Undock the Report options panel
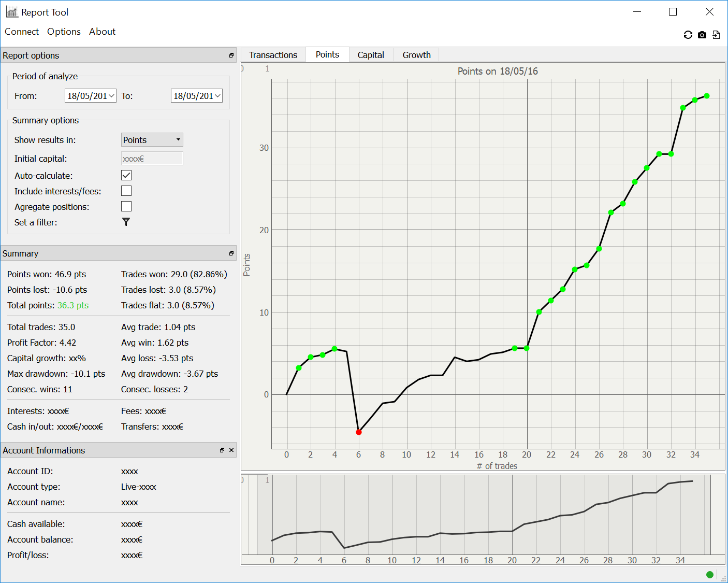Image resolution: width=728 pixels, height=583 pixels. [x=231, y=55]
